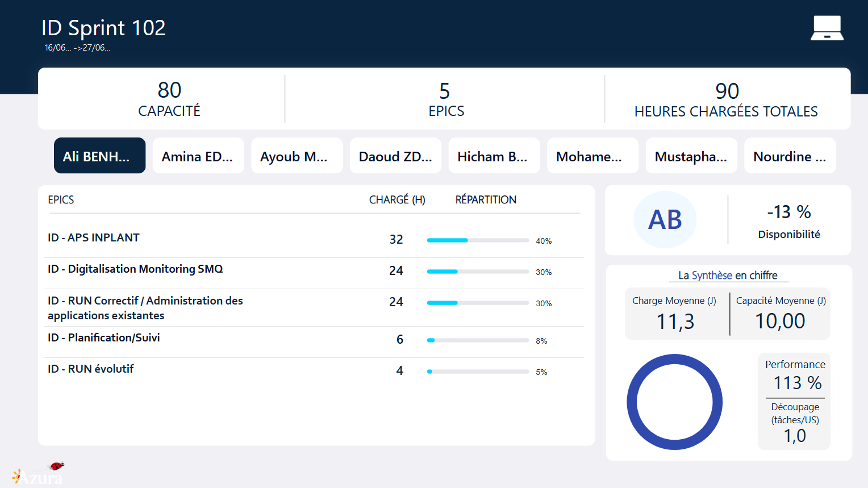Open Mustapha... member view
Viewport: 868px width, 488px height.
point(691,156)
